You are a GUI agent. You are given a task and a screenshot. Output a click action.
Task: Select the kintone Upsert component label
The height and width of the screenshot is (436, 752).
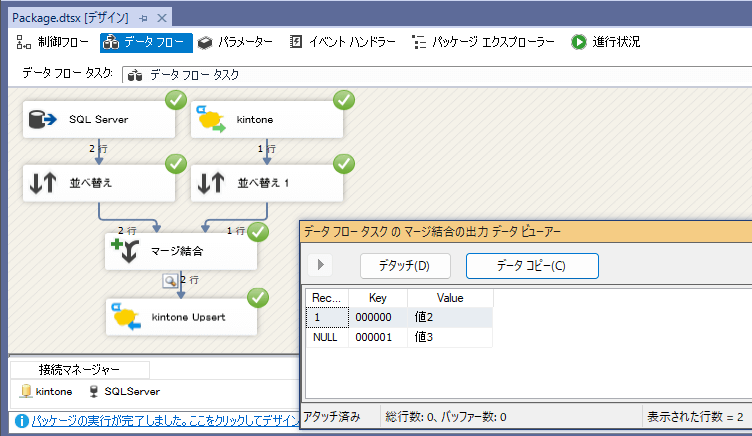pos(188,317)
